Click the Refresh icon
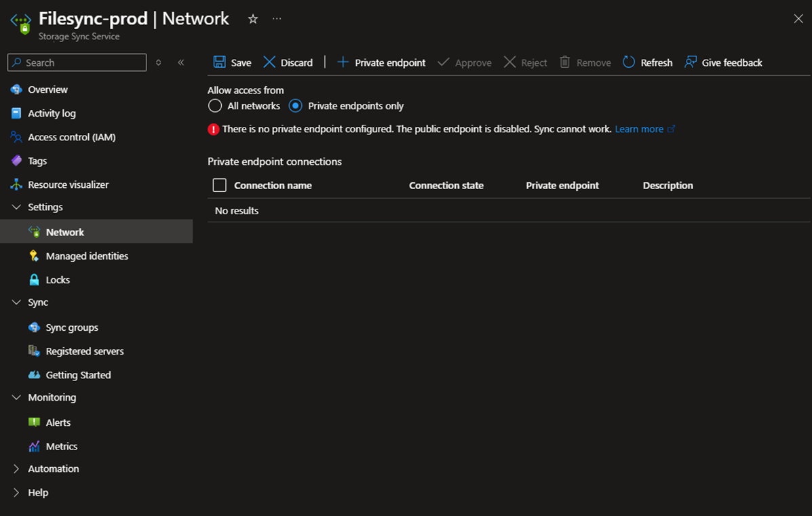 click(x=629, y=62)
